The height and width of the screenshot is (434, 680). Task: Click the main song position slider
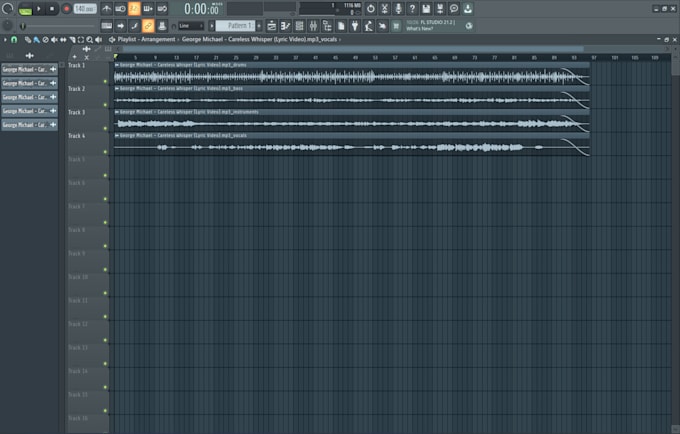tap(59, 26)
